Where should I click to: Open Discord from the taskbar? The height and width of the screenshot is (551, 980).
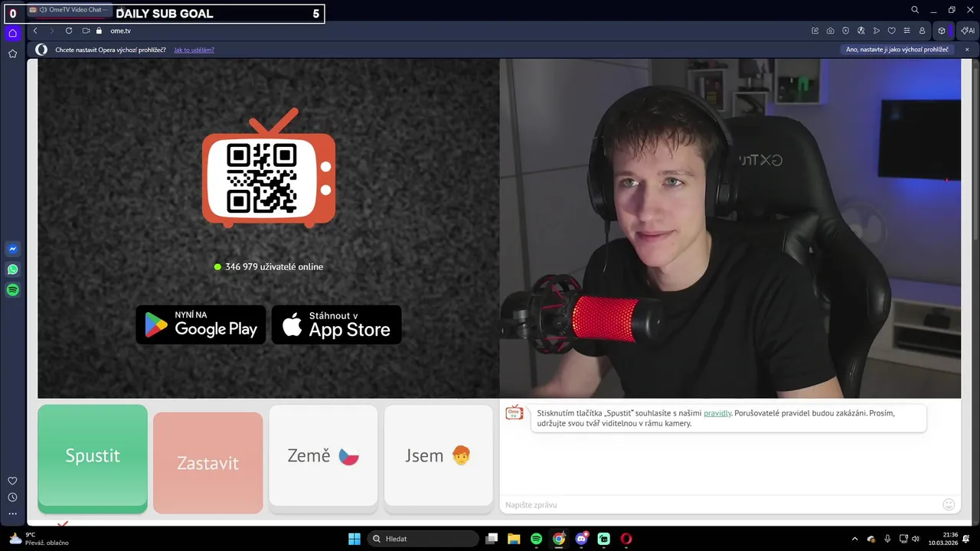(x=581, y=539)
